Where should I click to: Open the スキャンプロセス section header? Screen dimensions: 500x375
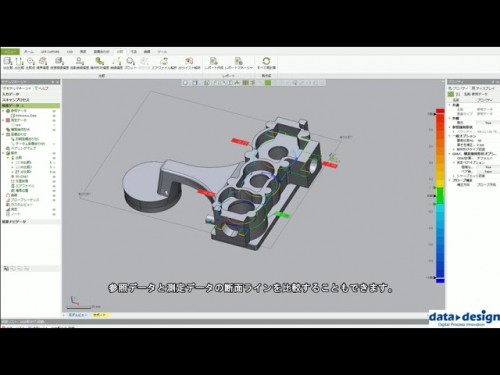30,100
